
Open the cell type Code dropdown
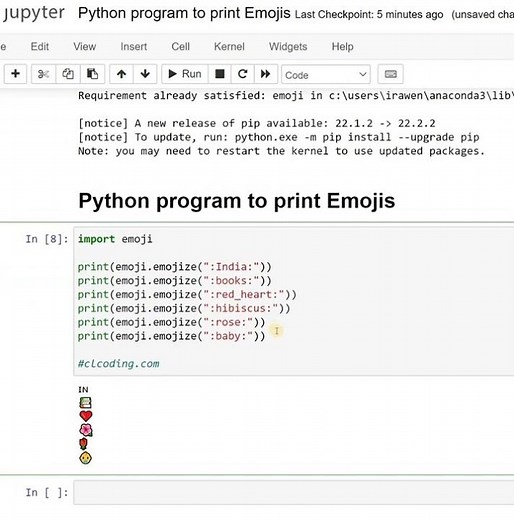(326, 75)
